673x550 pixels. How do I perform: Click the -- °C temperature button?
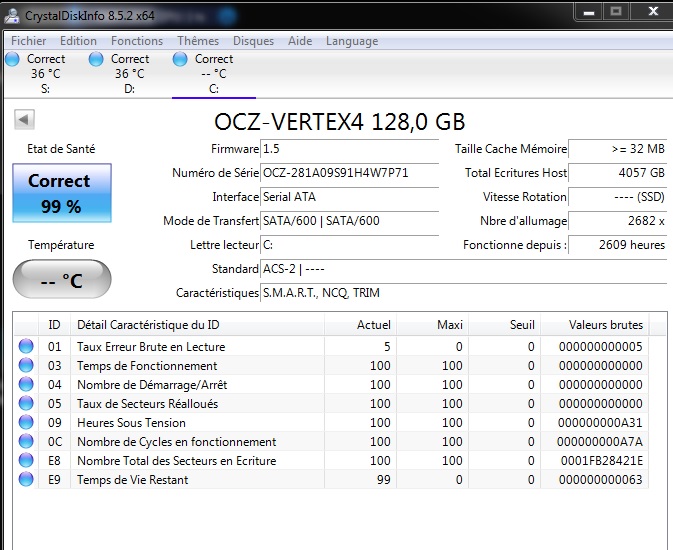point(62,279)
